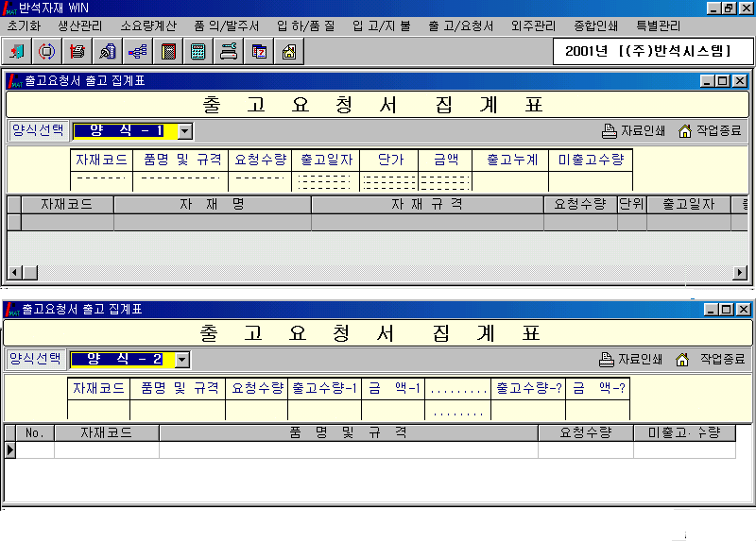Image resolution: width=756 pixels, height=541 pixels.
Task: Open the 출고/요청서 menu
Action: click(460, 26)
